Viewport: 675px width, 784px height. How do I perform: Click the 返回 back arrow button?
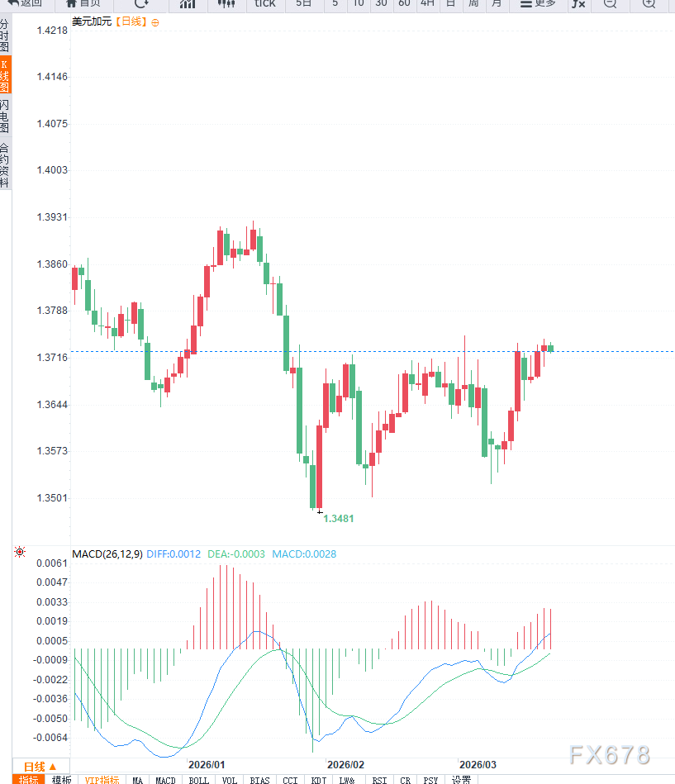pos(25,4)
